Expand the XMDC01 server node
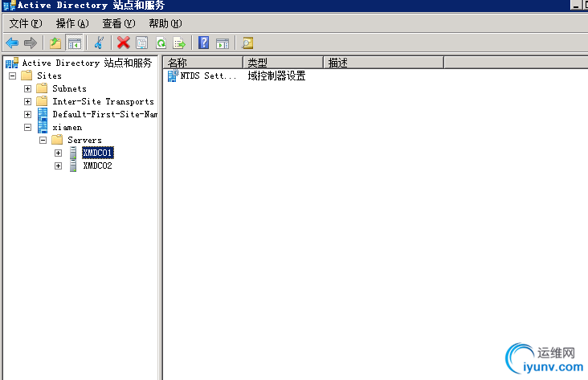Viewport: 588px width, 380px height. coord(58,153)
